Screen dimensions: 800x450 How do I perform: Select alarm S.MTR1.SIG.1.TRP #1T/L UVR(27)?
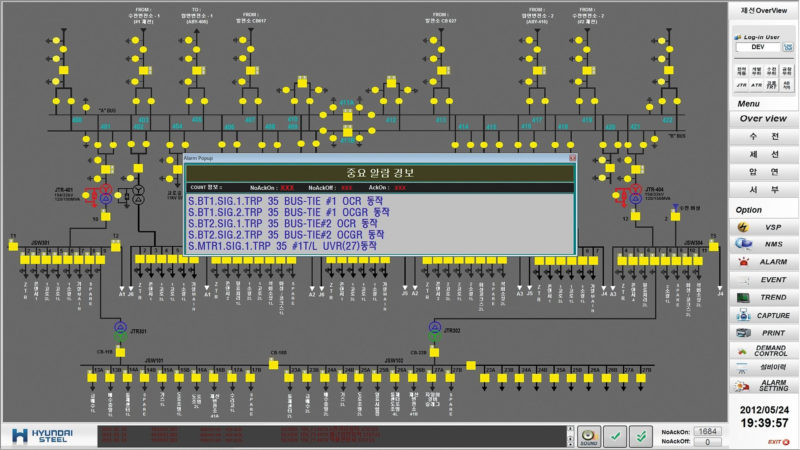point(282,246)
